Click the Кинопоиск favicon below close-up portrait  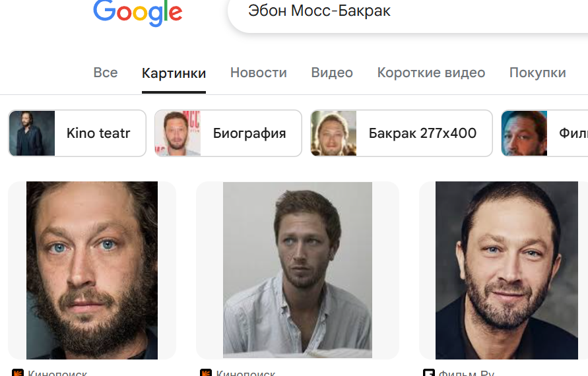tap(18, 373)
